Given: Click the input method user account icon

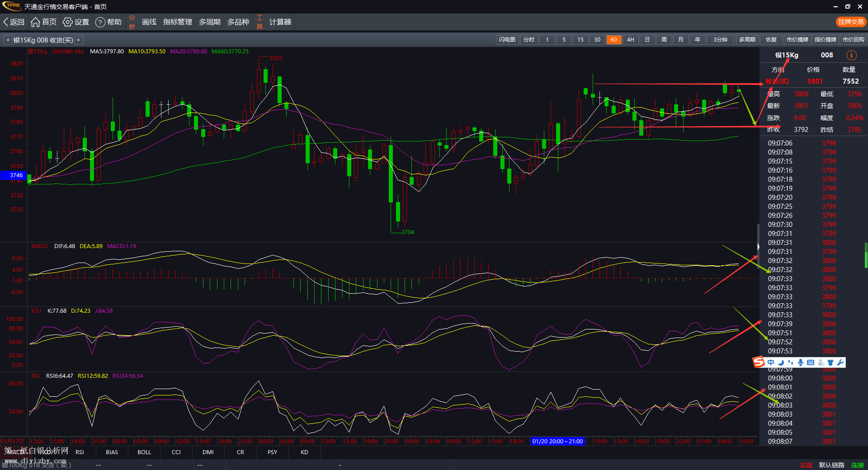Looking at the screenshot, I should [x=821, y=362].
